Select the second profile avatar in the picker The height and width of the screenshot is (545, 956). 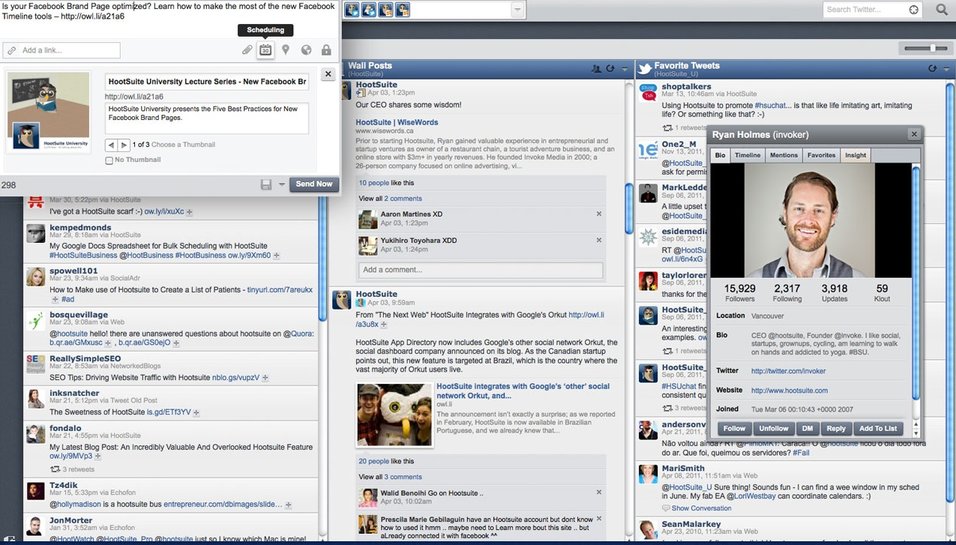(x=369, y=9)
